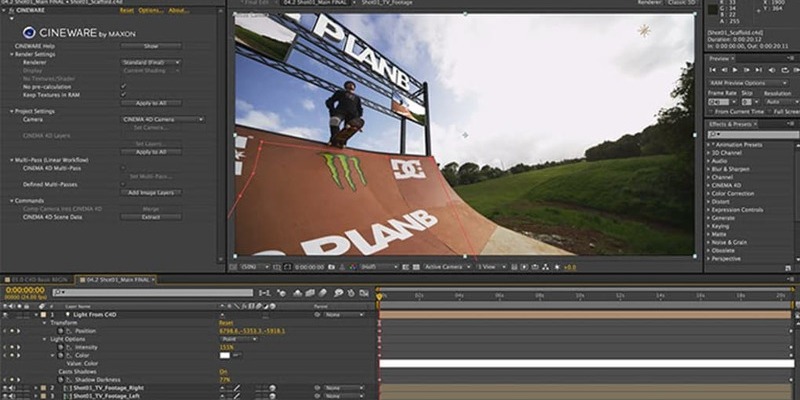The height and width of the screenshot is (400, 800).
Task: Open the 1 View layout dropdown
Action: 491,267
